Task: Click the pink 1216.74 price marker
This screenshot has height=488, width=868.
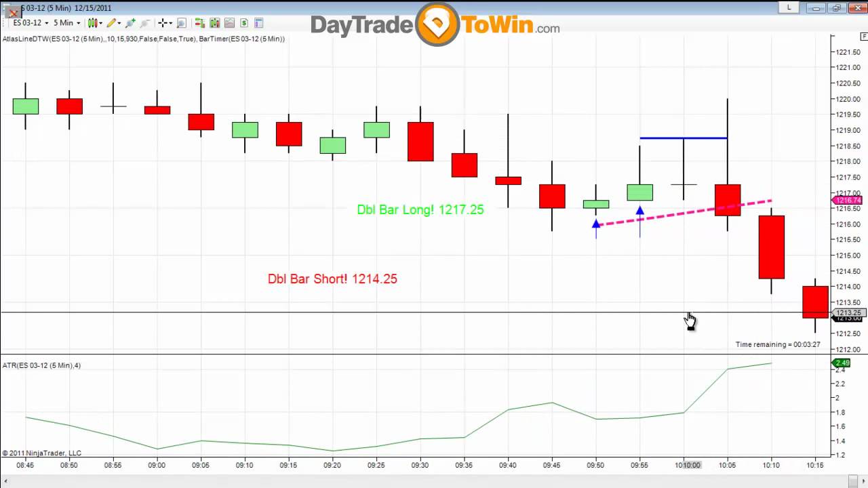Action: (848, 200)
